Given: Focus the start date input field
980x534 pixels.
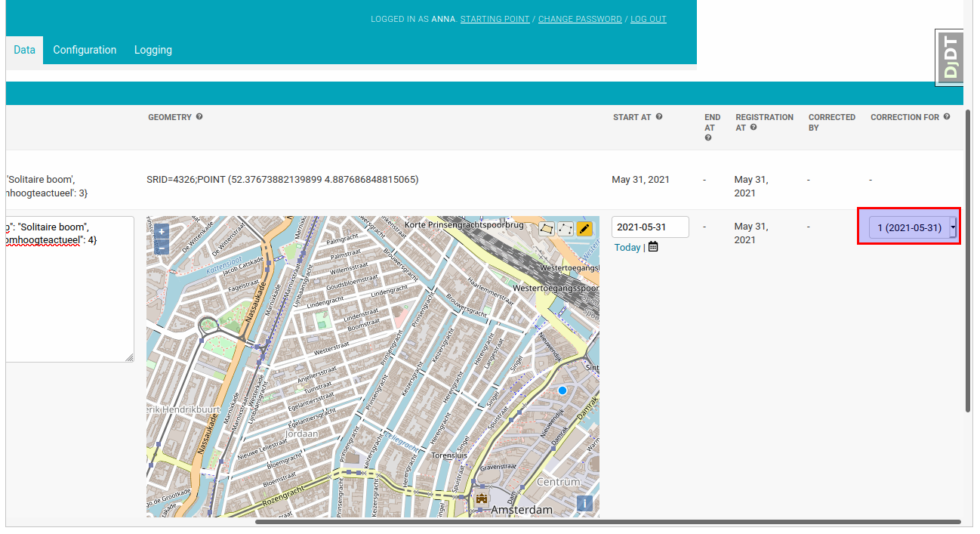Looking at the screenshot, I should click(x=650, y=227).
